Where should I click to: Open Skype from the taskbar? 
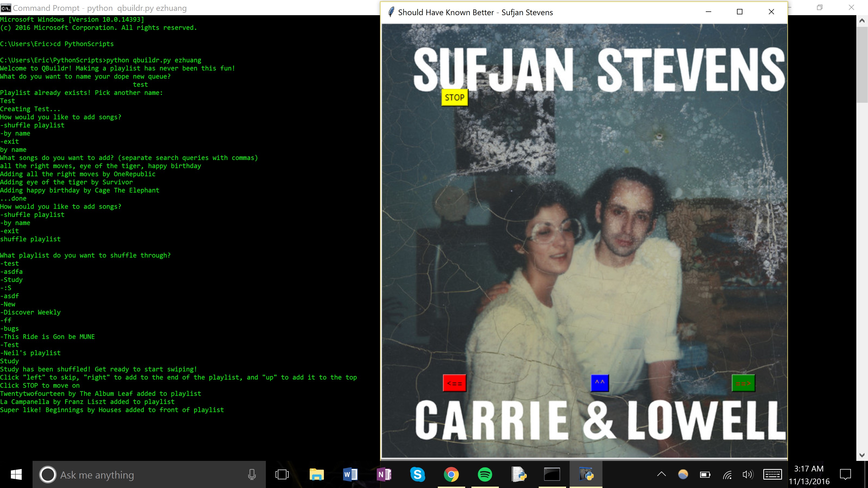(x=417, y=474)
